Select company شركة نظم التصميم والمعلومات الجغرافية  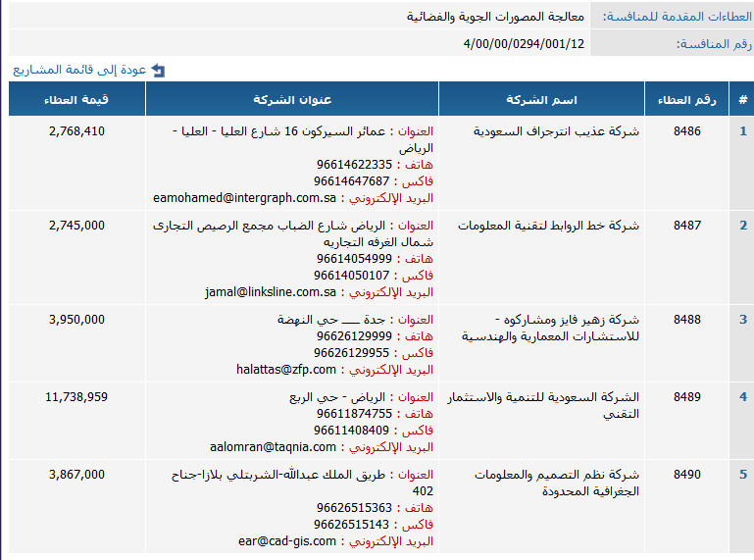(557, 483)
